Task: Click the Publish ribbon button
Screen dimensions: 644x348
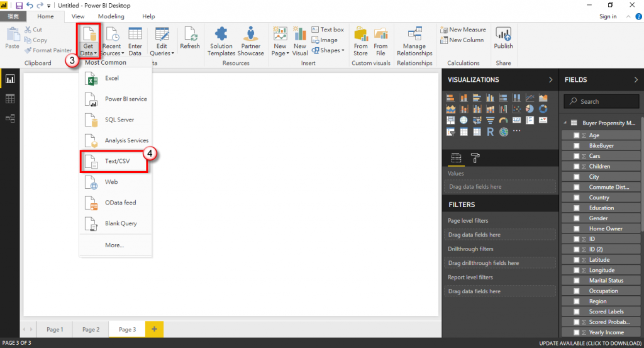Action: (x=503, y=38)
